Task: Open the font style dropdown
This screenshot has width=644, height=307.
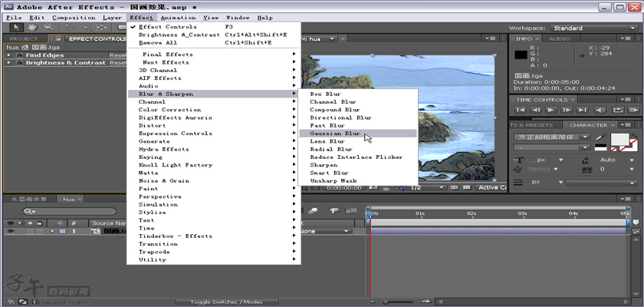Action: (x=551, y=147)
